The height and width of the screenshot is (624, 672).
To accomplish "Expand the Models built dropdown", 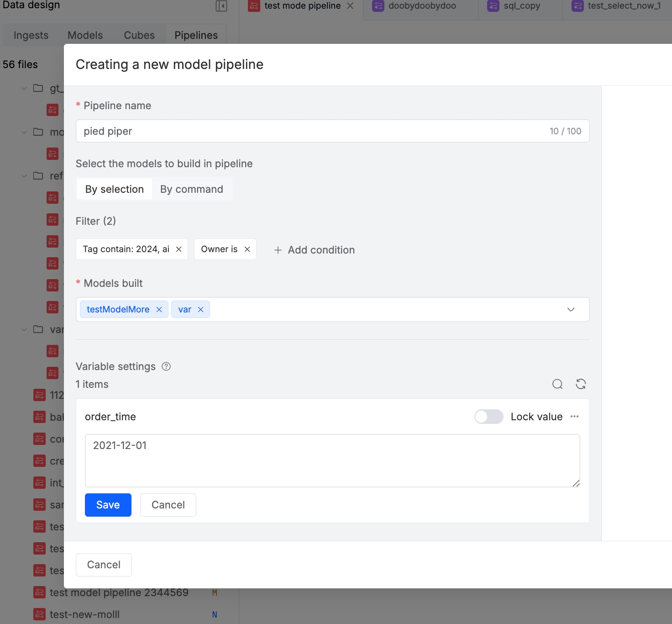I will 571,310.
